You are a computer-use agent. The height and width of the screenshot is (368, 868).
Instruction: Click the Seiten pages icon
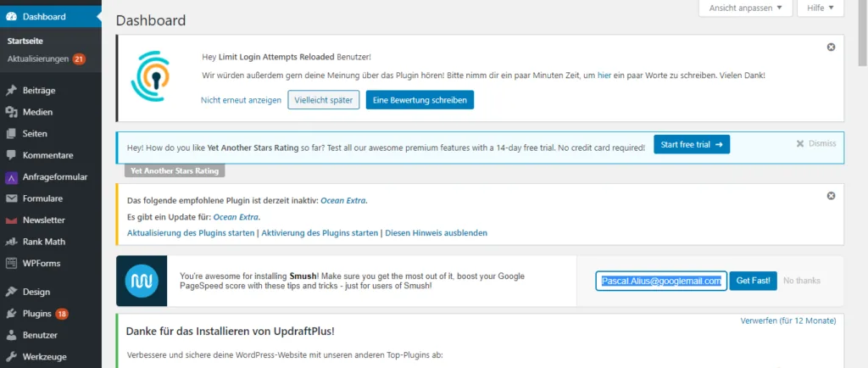click(11, 133)
